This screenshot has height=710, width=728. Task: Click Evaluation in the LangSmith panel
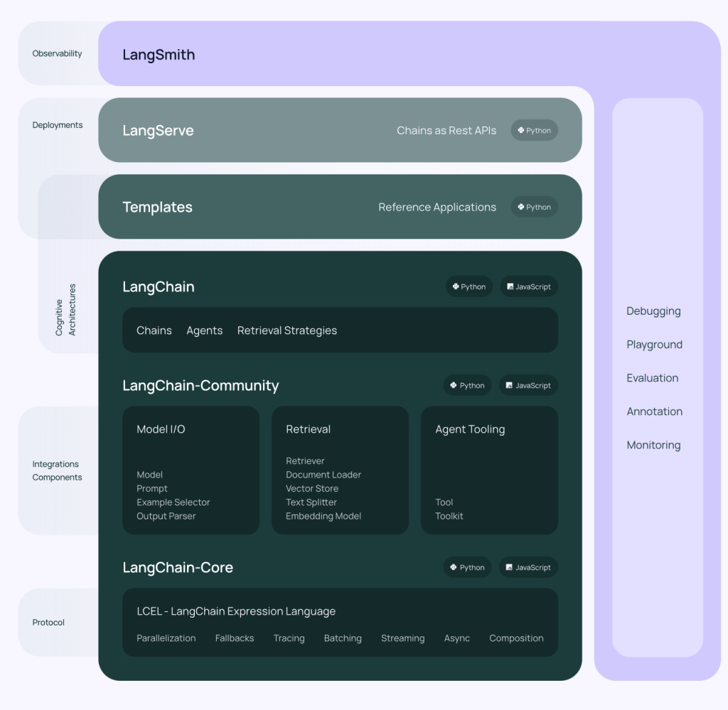(x=653, y=377)
